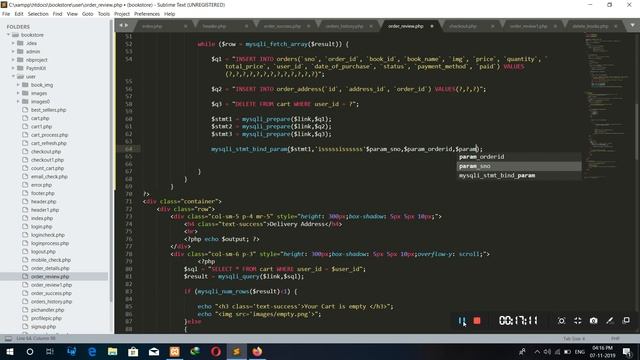Switch to the header.php tab

[214, 26]
